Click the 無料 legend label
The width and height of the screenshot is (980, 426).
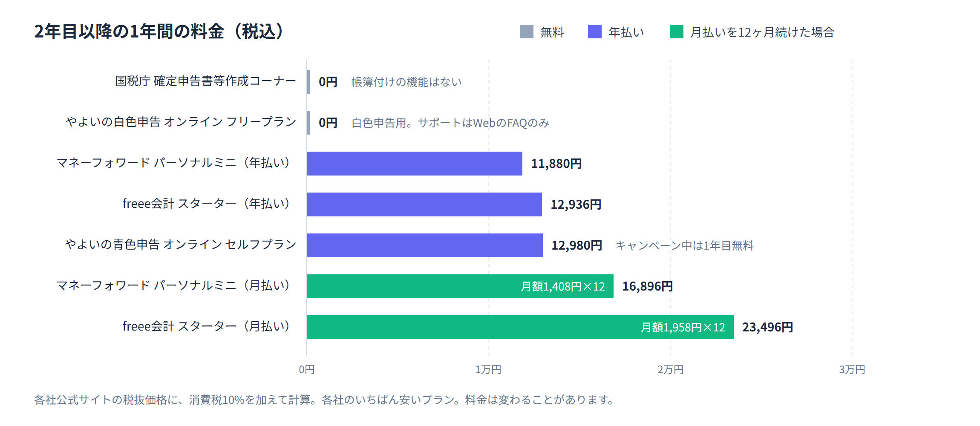(x=552, y=32)
